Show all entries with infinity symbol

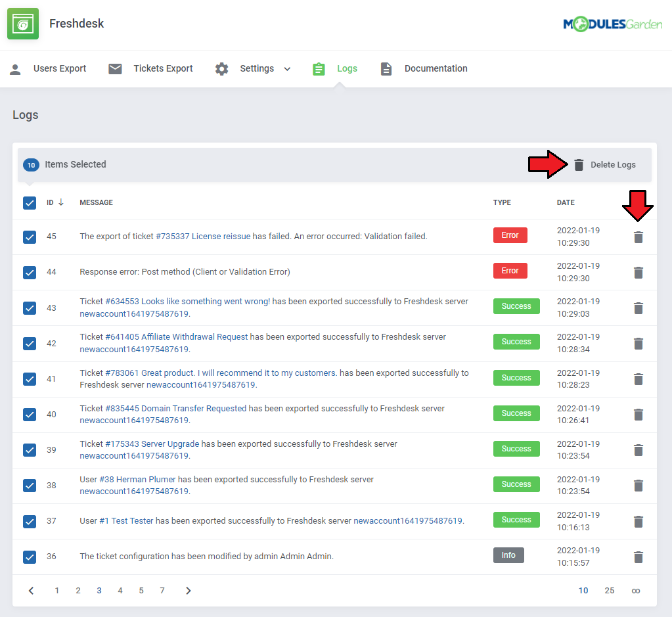[x=636, y=591]
